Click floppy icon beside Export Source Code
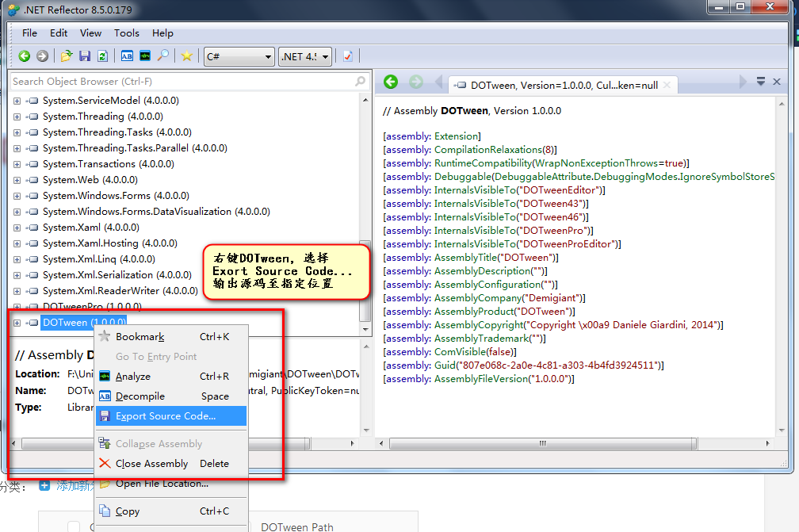Screen dimensions: 799x532 coord(105,415)
